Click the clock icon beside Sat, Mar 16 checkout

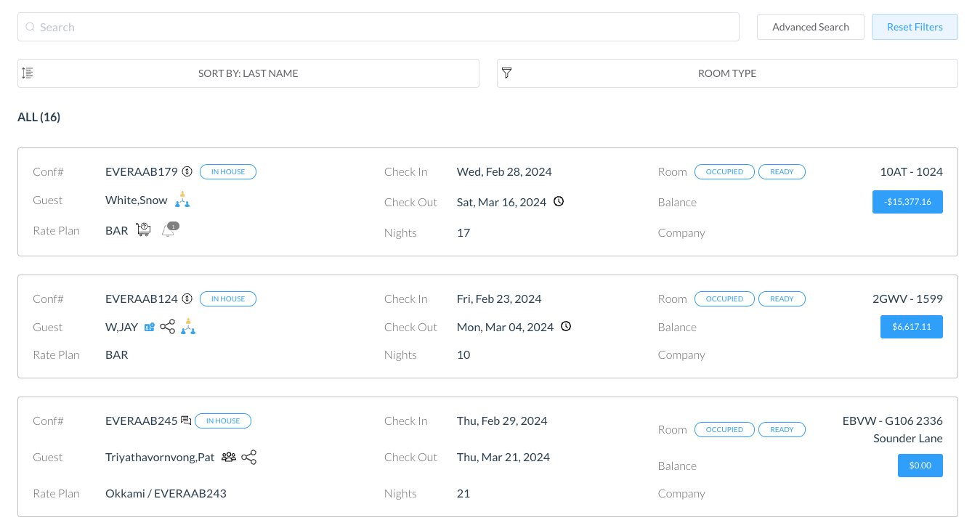pos(559,202)
